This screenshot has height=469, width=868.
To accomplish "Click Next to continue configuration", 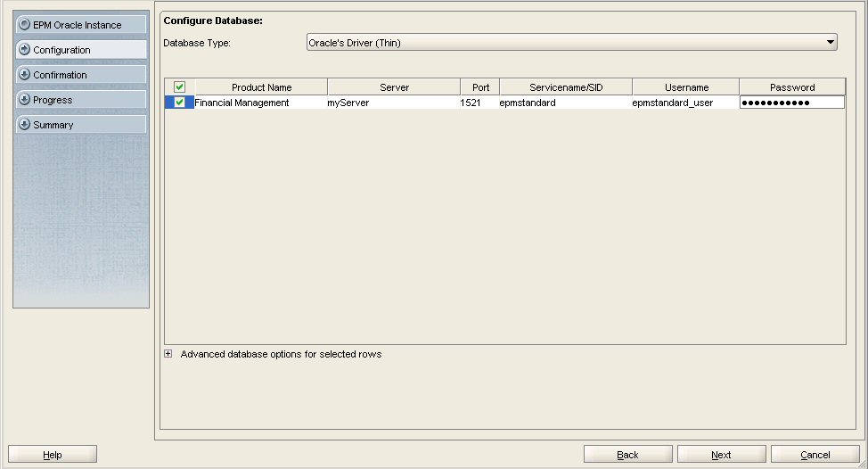I will click(x=721, y=454).
